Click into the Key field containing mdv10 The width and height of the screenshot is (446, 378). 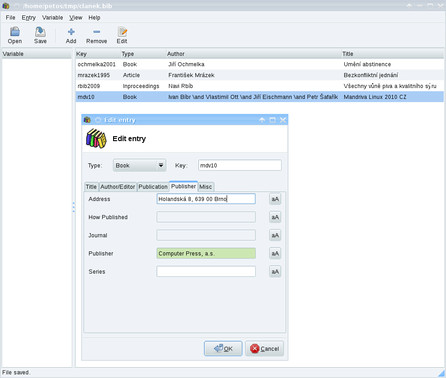click(240, 165)
